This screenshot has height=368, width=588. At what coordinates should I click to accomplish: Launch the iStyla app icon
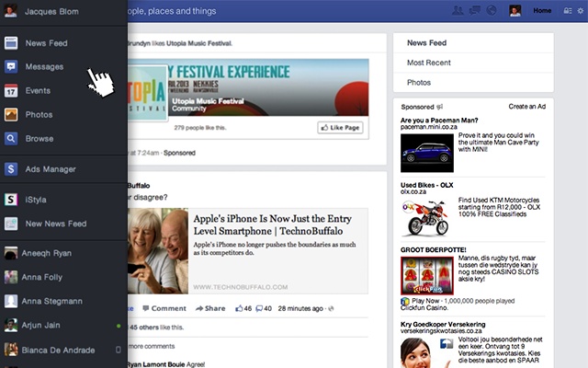point(11,200)
